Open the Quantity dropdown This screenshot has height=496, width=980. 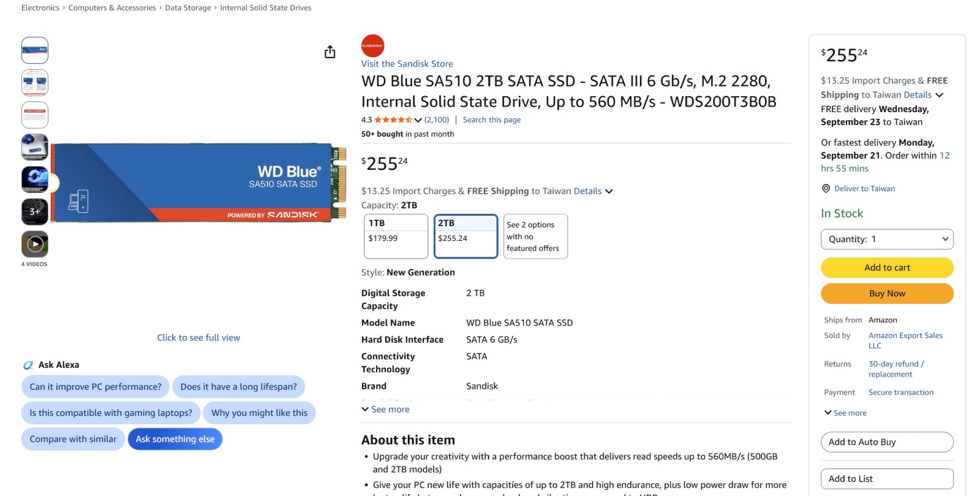coord(887,239)
